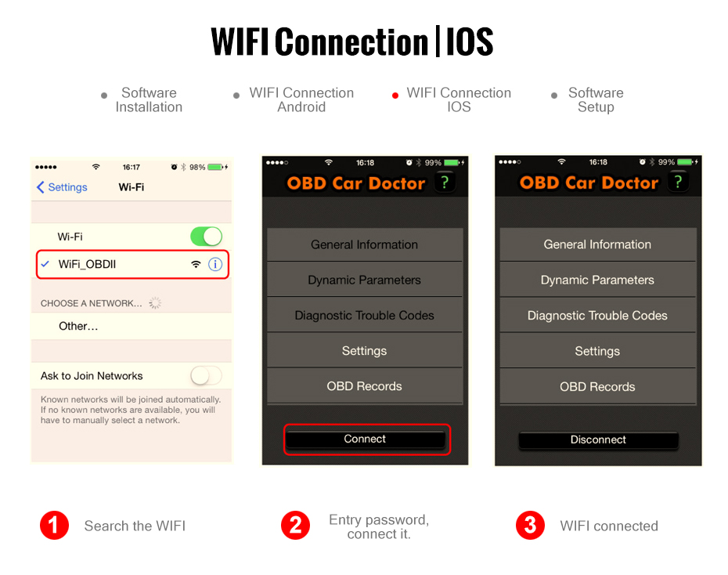Click the red number 1 step circle
The width and height of the screenshot is (728, 575).
[x=54, y=526]
